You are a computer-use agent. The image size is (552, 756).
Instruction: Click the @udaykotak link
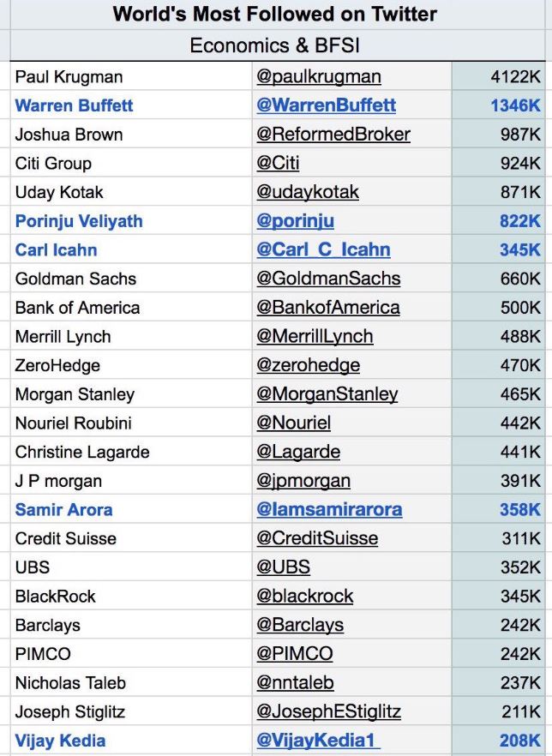307,192
